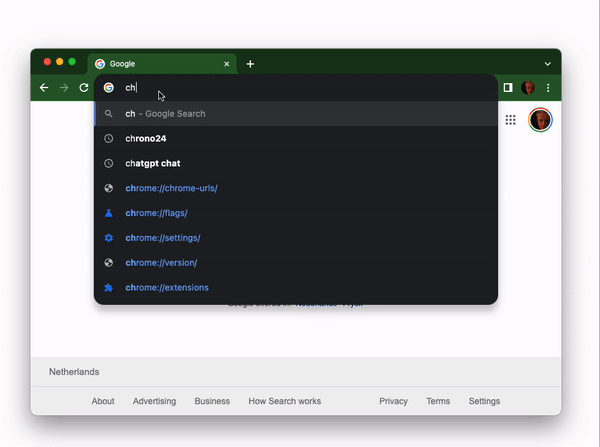Click the gear icon beside chrome://settings/
The image size is (600, 447).
click(x=109, y=238)
